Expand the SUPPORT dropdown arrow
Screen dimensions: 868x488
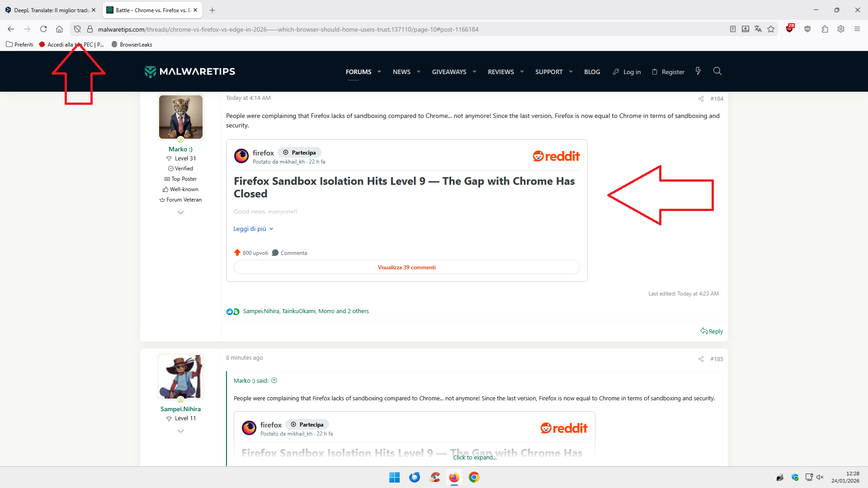571,72
